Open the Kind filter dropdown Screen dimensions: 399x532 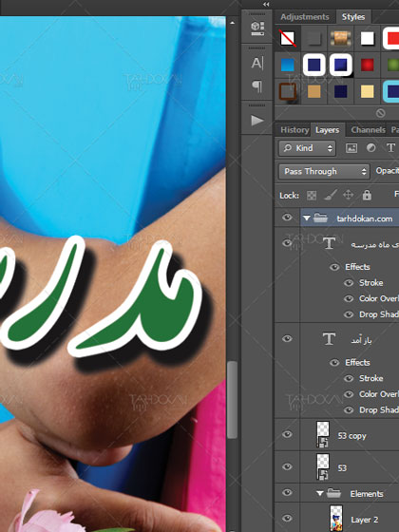308,148
